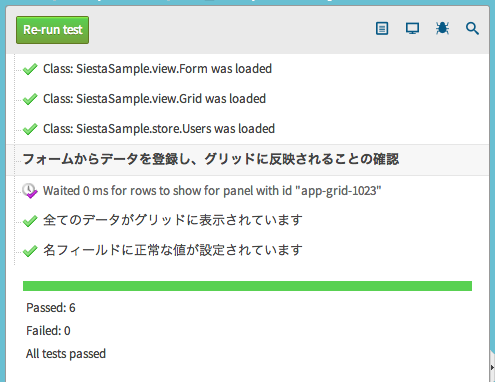Click the Passed: 6 summary text
This screenshot has height=382, width=495.
(x=51, y=308)
